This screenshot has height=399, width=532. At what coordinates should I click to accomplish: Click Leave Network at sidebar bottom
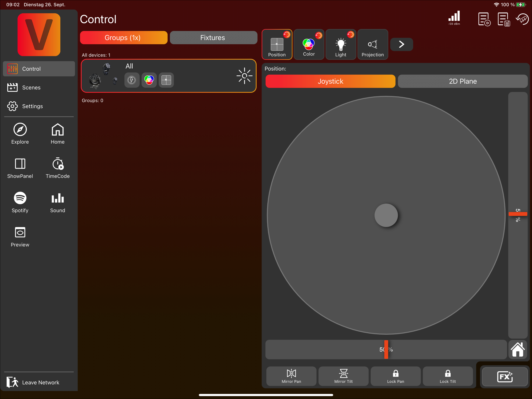(x=39, y=382)
